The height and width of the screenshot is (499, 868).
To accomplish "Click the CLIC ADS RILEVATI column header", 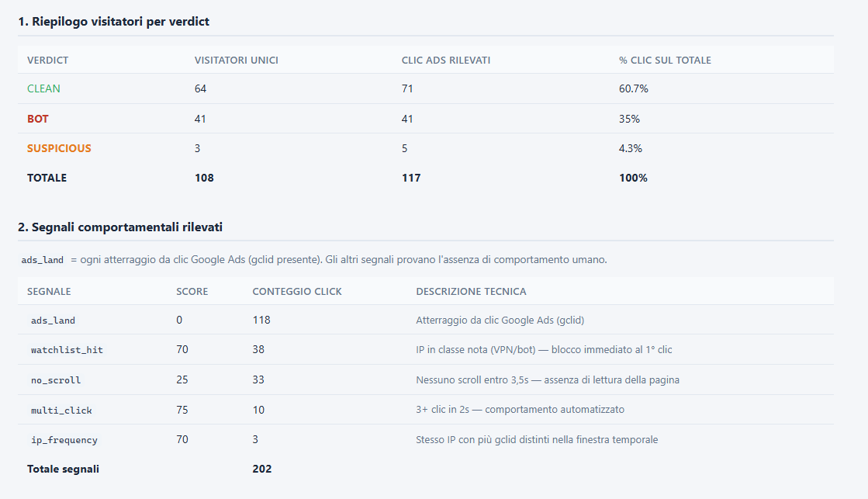I will (x=446, y=61).
